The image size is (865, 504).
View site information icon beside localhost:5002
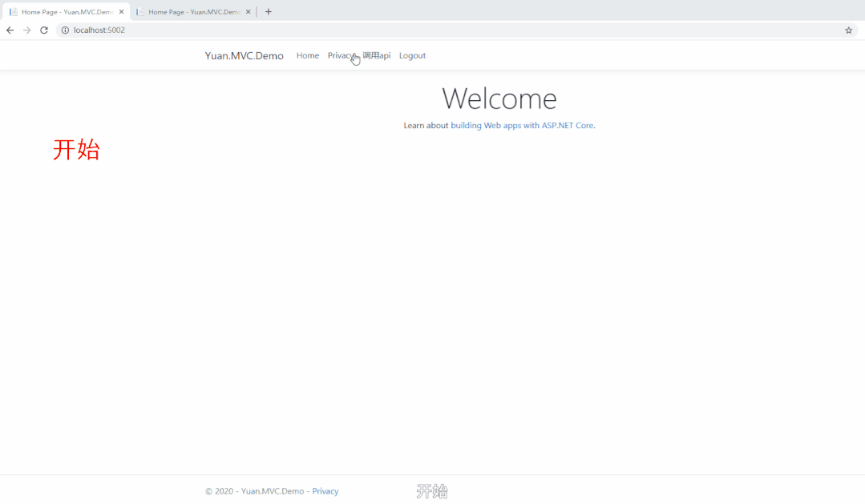66,30
